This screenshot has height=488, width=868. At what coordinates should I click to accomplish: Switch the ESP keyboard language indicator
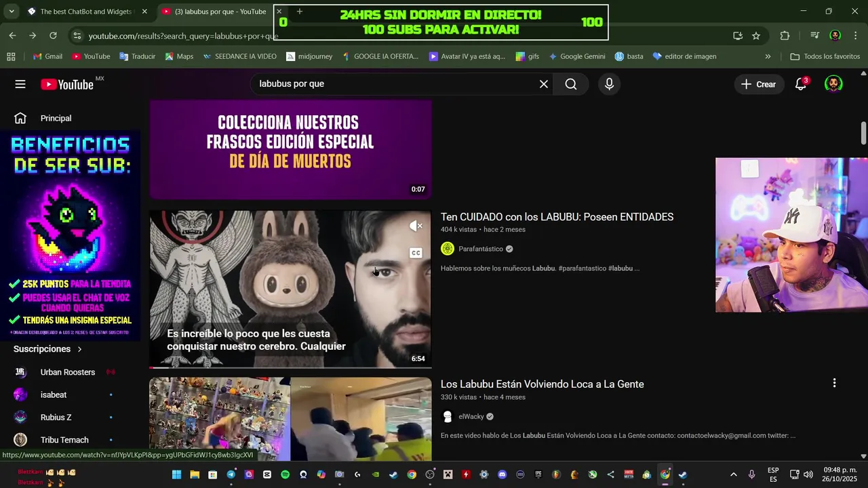(773, 474)
